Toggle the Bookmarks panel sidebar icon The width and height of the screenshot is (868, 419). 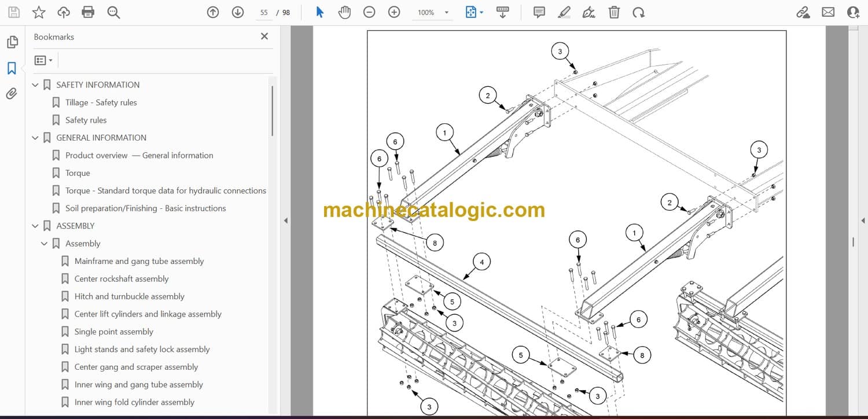point(12,68)
